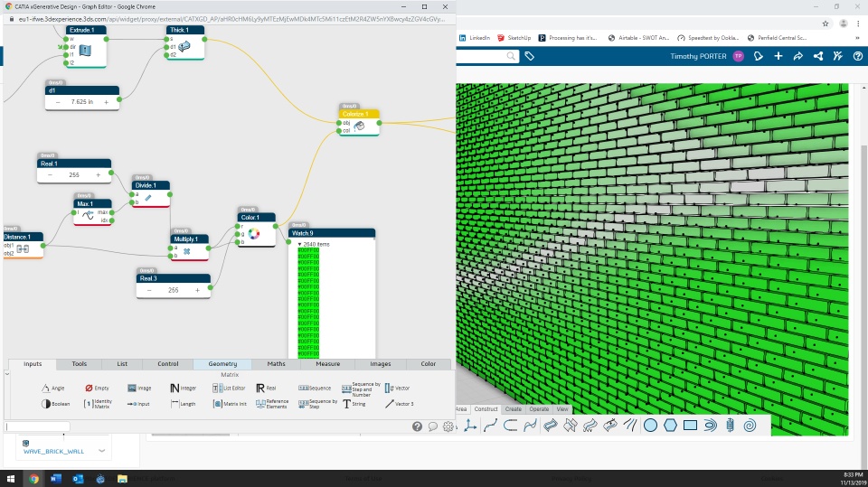Insert an Identity Matrix node
This screenshot has height=487, width=868.
(x=98, y=404)
